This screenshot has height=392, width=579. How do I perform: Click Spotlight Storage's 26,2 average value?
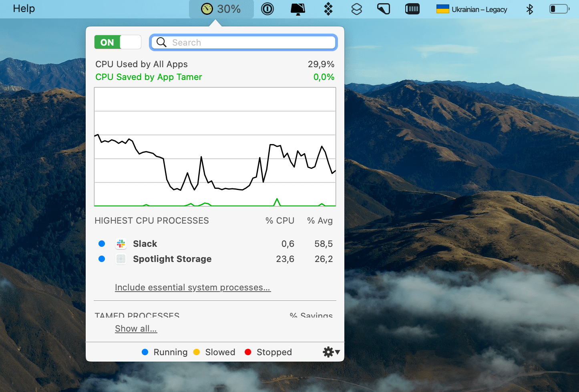[x=324, y=259]
